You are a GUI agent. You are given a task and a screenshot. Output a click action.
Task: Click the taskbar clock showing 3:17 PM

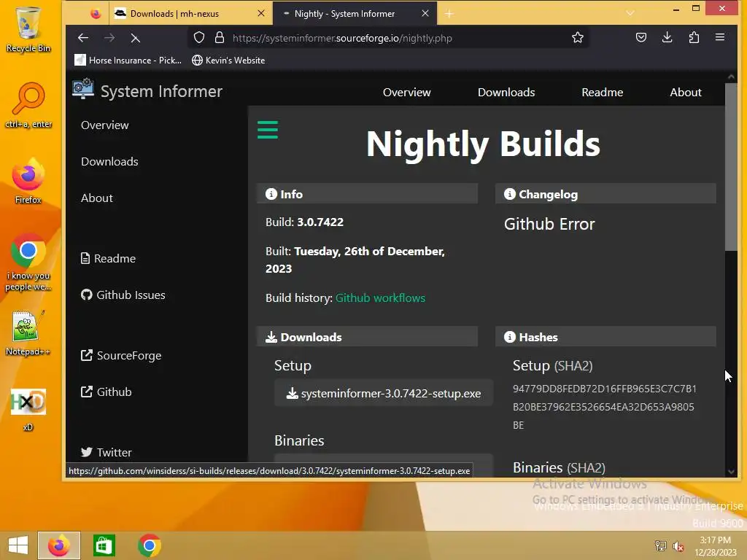[715, 546]
